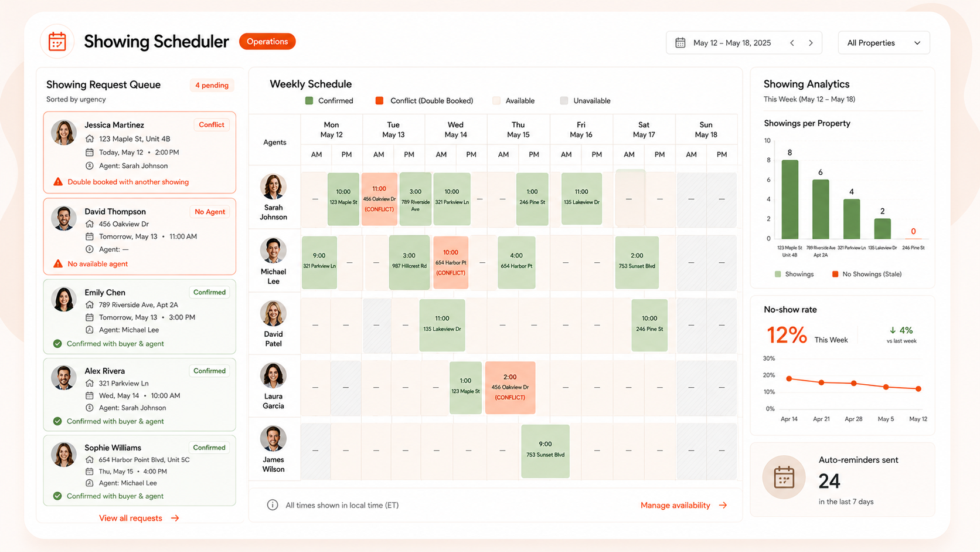Click the No Showings (Stale) legend item

click(x=867, y=274)
